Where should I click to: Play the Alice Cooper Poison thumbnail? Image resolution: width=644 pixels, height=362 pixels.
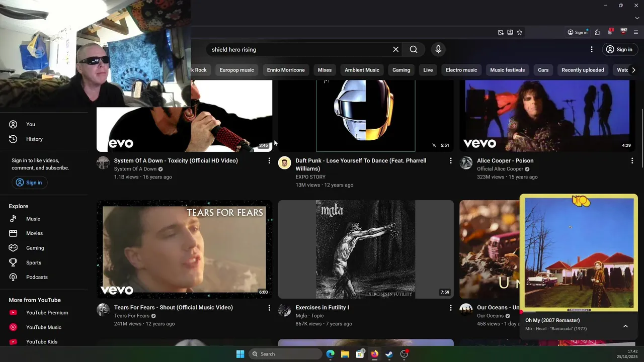pyautogui.click(x=547, y=116)
